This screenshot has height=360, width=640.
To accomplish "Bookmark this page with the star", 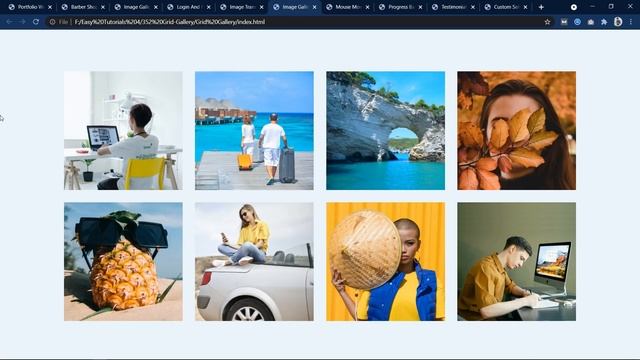I will pyautogui.click(x=547, y=22).
